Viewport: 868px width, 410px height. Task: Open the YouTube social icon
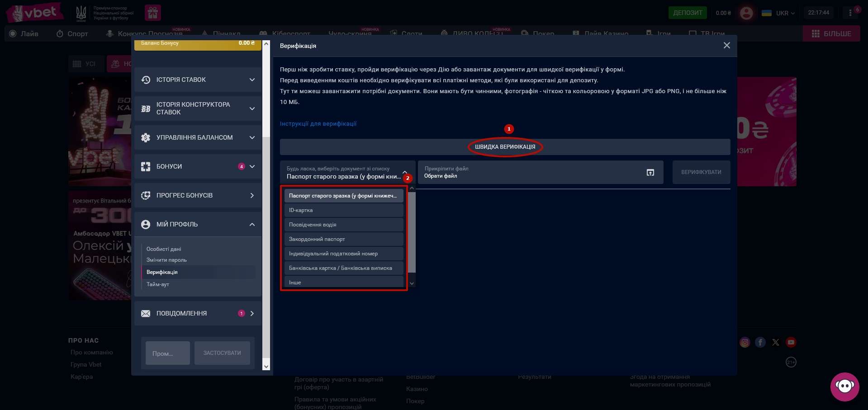click(791, 342)
